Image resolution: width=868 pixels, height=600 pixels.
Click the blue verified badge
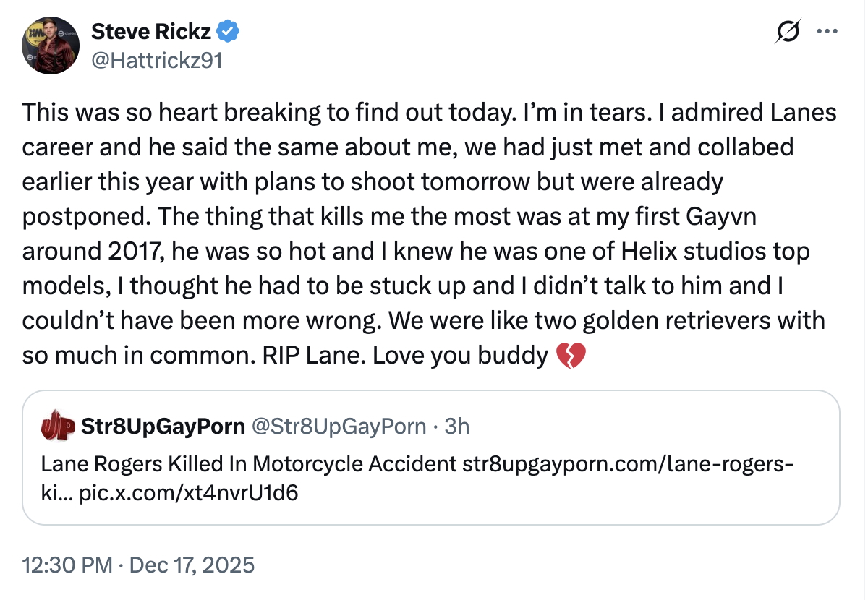[x=229, y=32]
